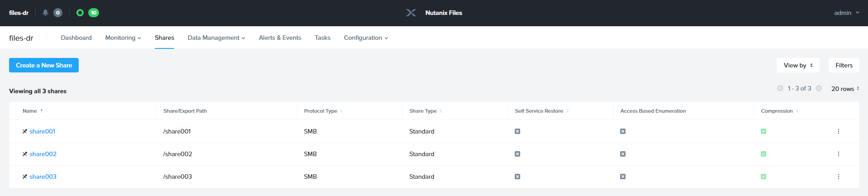Expand the Configuration menu

(366, 38)
